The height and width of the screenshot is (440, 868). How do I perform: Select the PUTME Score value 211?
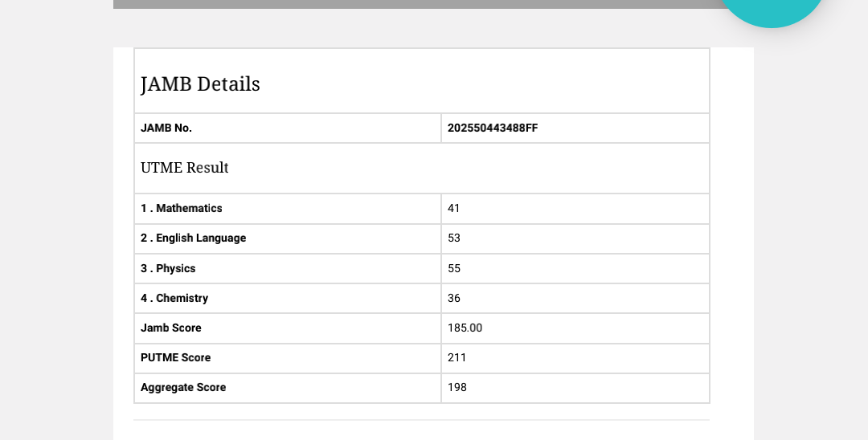[457, 357]
